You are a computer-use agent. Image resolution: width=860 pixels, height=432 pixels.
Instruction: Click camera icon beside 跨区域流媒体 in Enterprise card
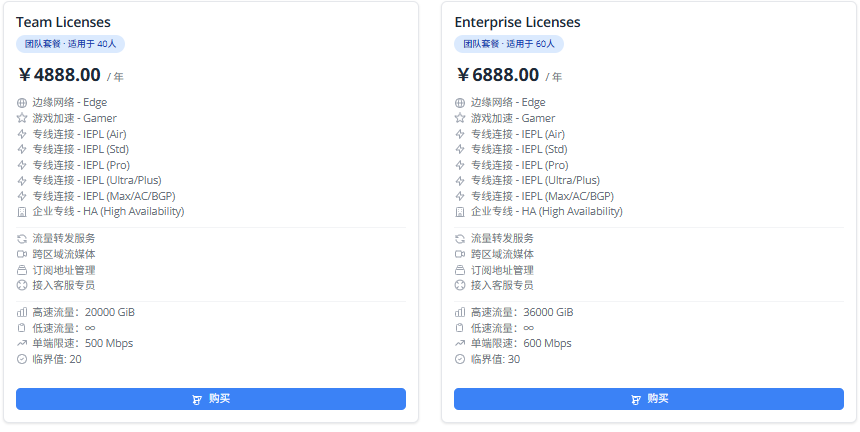(460, 254)
